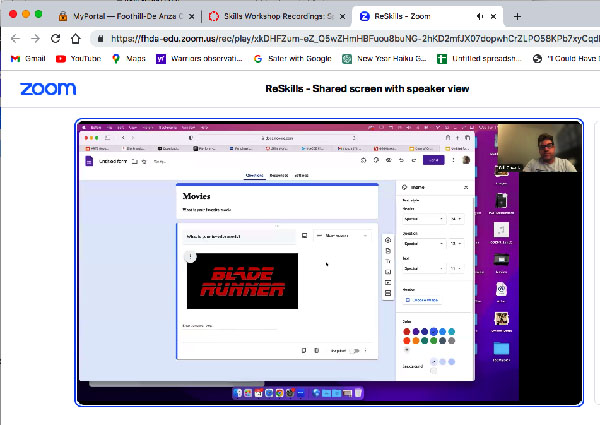Select the Questions tab in Forms
The width and height of the screenshot is (600, 425).
click(x=254, y=175)
